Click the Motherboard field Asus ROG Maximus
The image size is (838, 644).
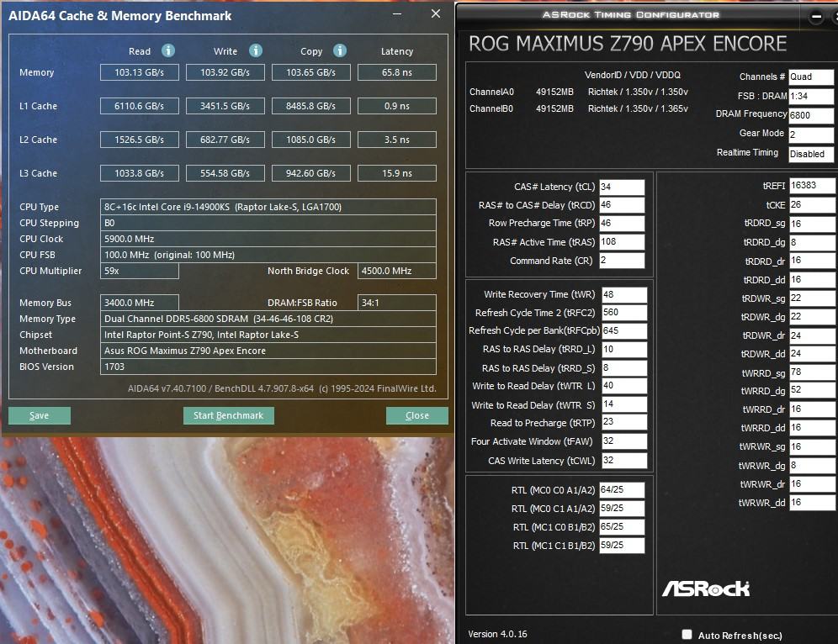(268, 351)
